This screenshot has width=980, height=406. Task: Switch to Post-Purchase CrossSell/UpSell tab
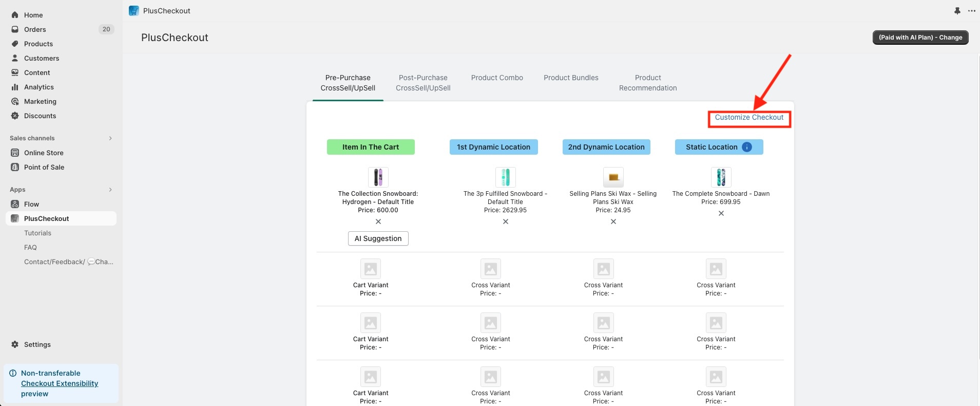(423, 83)
